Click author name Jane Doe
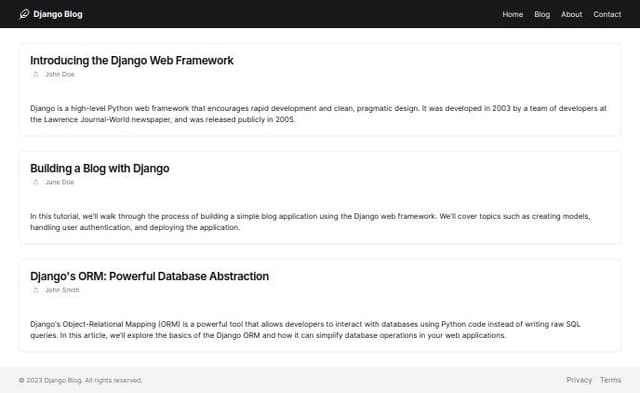The height and width of the screenshot is (393, 640). tap(60, 182)
